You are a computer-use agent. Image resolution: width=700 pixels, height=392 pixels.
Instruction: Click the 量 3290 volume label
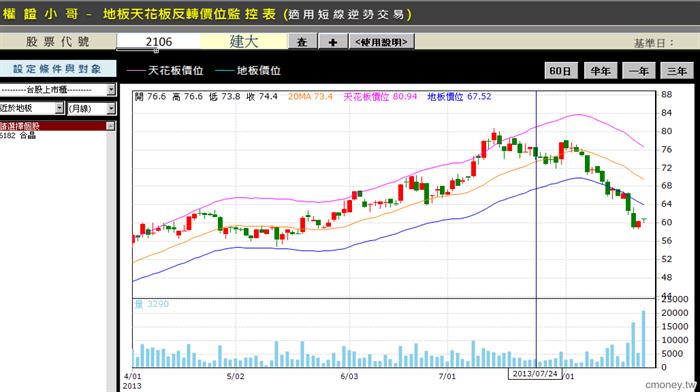(152, 304)
